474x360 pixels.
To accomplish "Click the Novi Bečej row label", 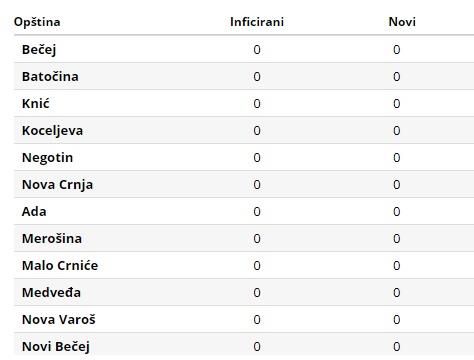I will click(x=56, y=347).
